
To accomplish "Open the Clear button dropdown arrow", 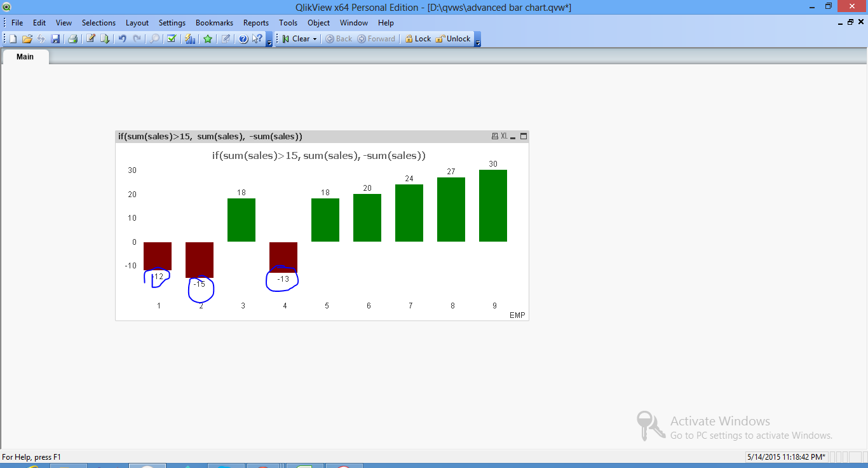I will (315, 39).
